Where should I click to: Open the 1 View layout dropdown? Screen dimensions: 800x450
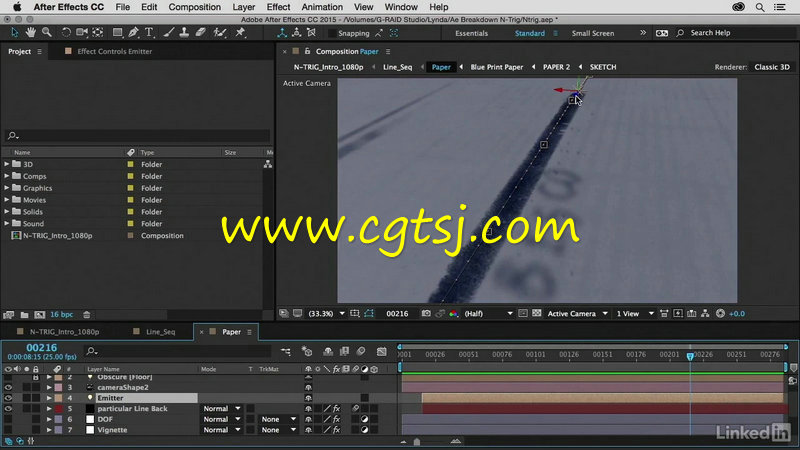click(x=635, y=313)
